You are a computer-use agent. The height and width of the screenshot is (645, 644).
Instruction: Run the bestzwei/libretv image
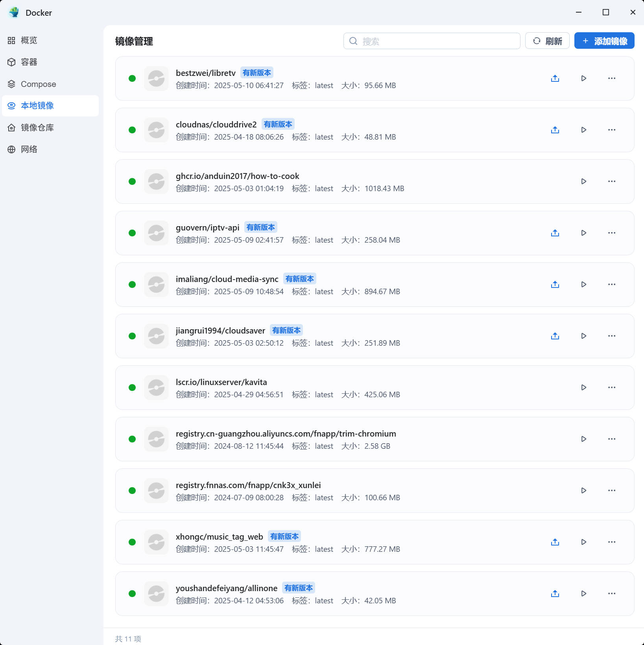click(x=584, y=78)
